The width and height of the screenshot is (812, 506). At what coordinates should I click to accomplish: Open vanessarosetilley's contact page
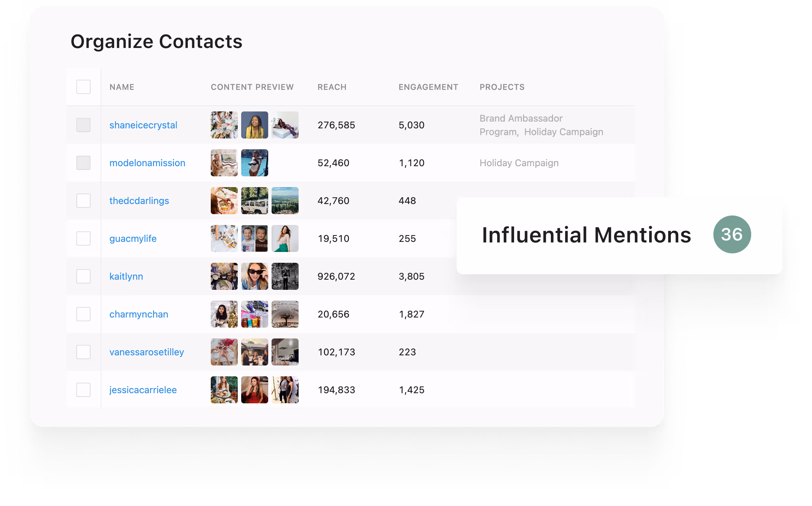[147, 352]
